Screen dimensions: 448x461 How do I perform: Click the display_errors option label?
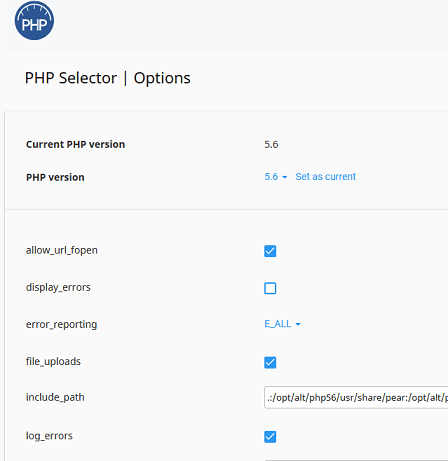coord(58,287)
